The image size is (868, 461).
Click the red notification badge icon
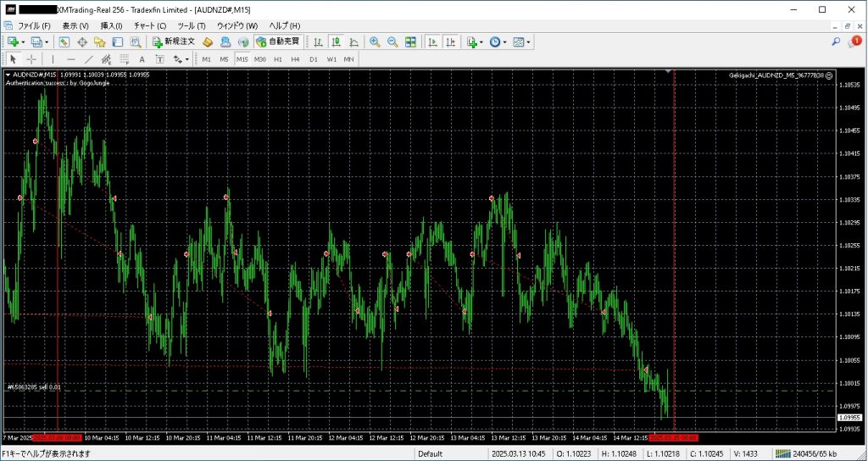coord(855,41)
